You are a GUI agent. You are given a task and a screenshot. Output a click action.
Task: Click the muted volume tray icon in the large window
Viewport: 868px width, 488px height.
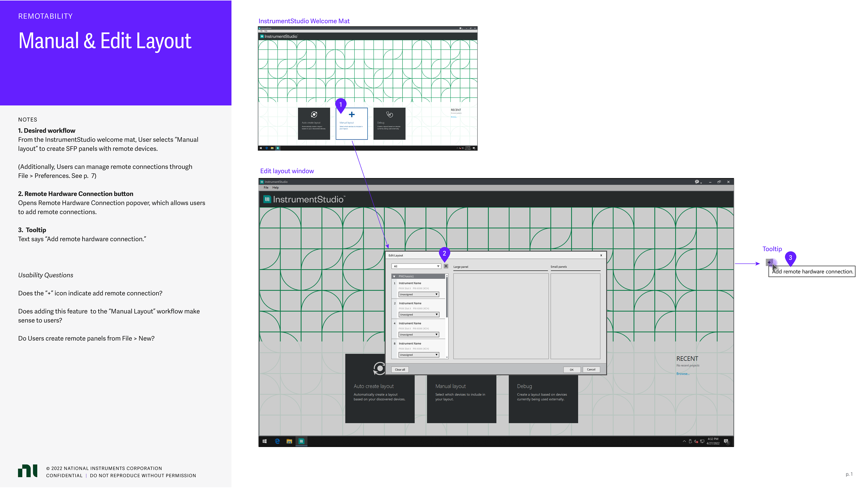(696, 441)
